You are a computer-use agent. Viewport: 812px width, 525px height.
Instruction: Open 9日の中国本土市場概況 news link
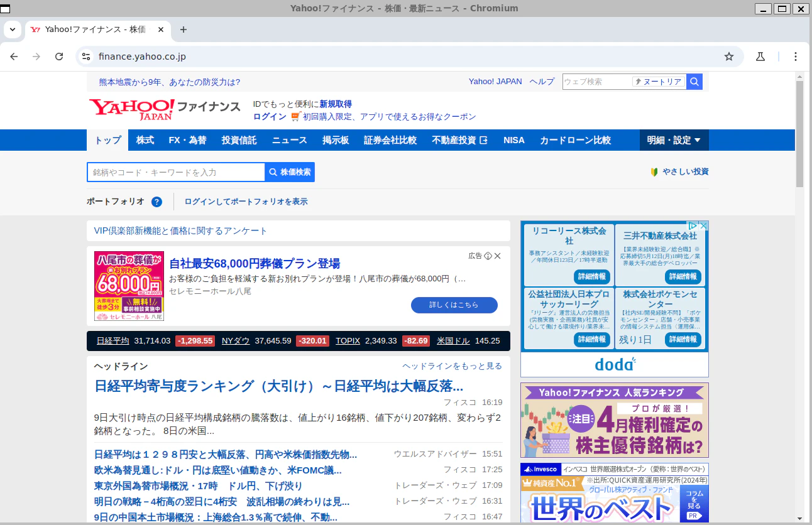click(x=216, y=517)
